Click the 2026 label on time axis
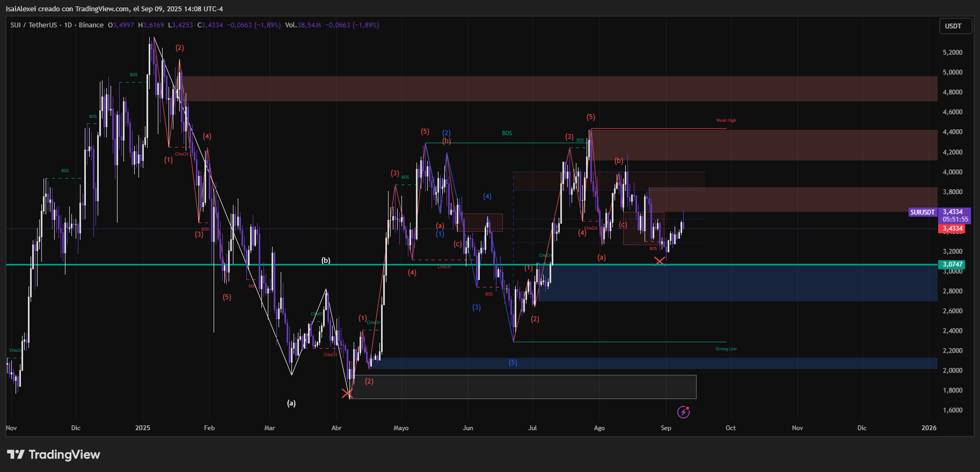The height and width of the screenshot is (472, 980). (x=928, y=428)
